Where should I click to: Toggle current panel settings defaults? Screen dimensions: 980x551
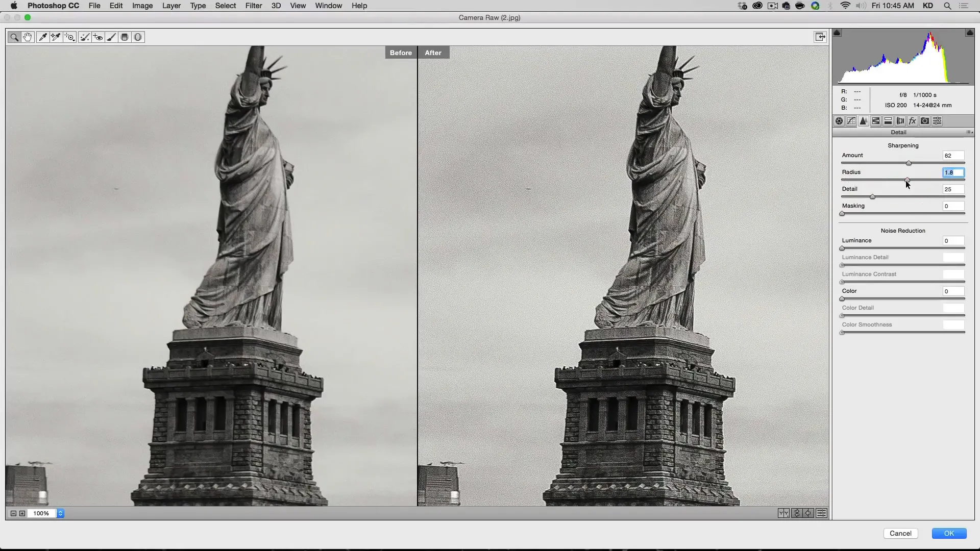tap(822, 513)
